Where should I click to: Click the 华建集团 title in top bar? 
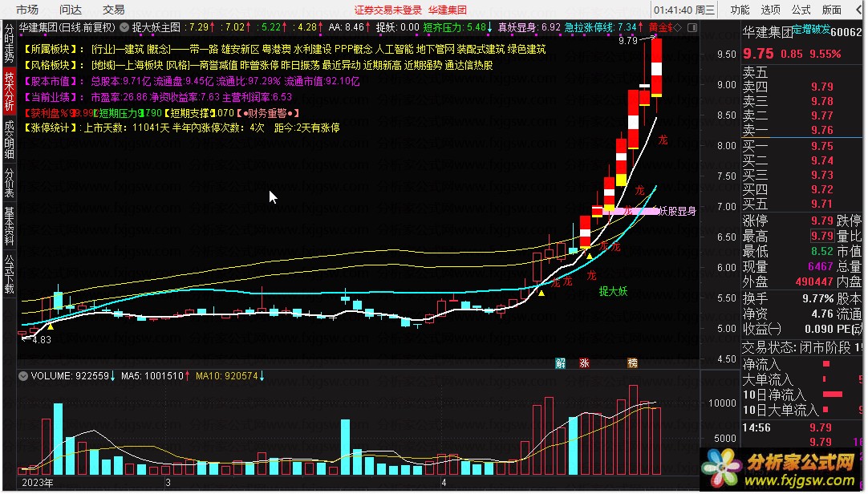(x=448, y=10)
